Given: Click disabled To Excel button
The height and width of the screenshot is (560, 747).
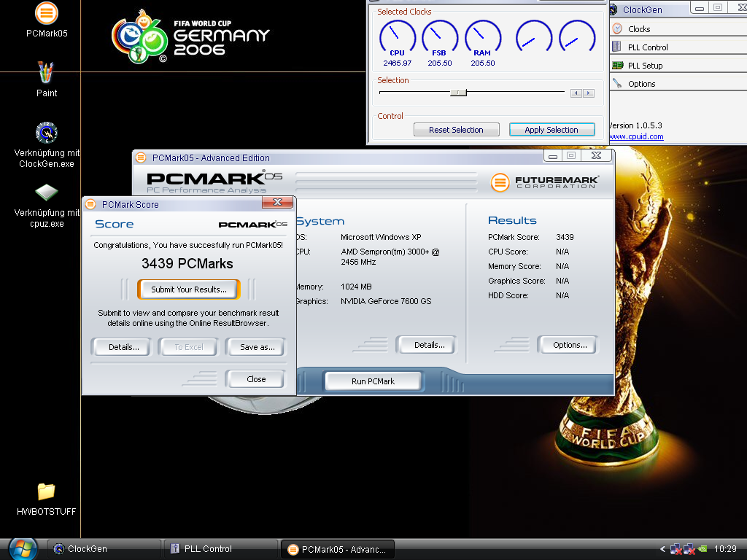Looking at the screenshot, I should [x=189, y=347].
